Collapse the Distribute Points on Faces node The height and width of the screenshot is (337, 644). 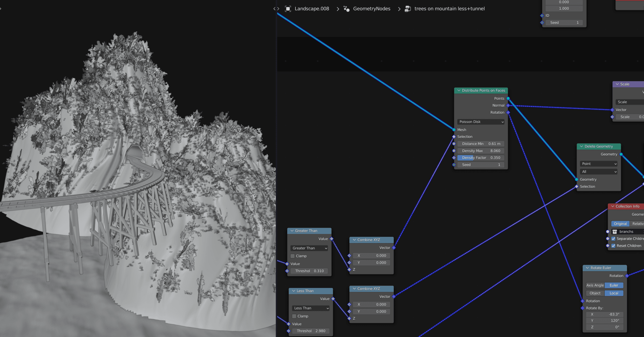tap(459, 90)
